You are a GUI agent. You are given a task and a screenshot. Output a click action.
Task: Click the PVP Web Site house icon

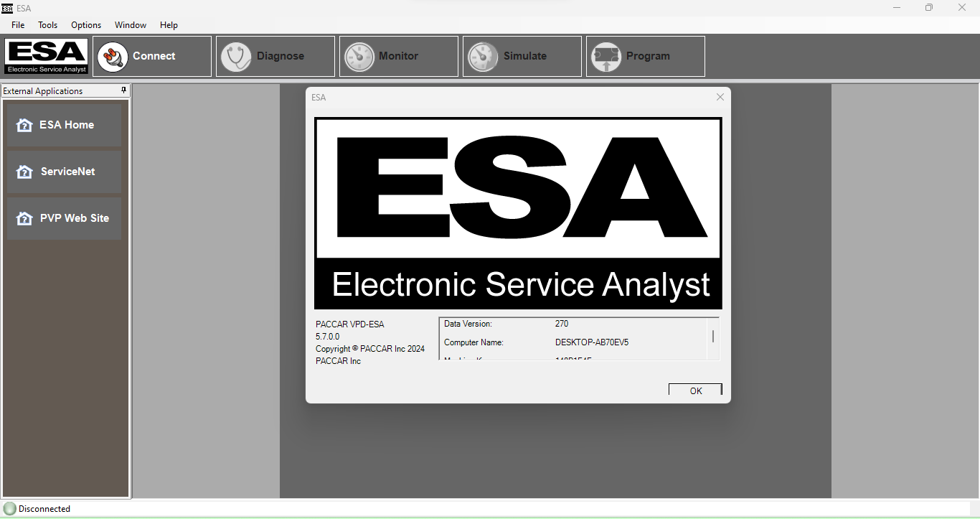pos(24,218)
